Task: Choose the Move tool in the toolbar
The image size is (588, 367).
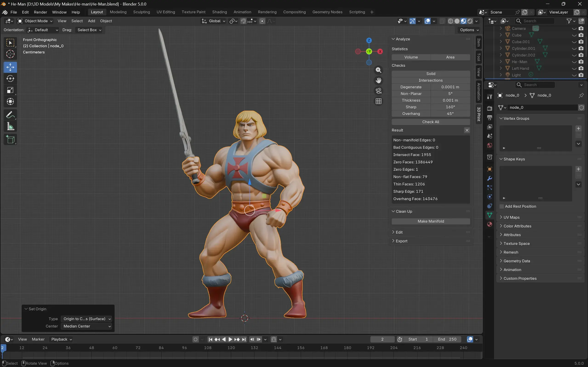Action: 10,67
